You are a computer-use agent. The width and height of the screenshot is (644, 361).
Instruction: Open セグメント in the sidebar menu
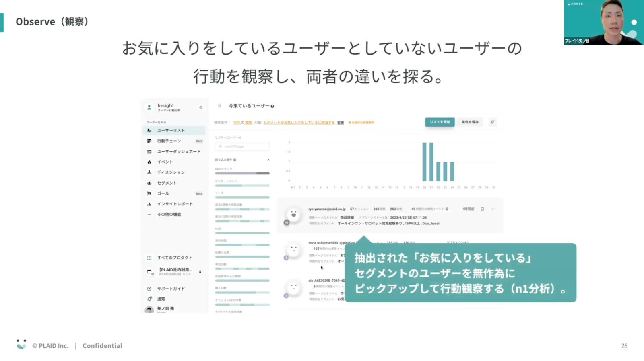(167, 183)
